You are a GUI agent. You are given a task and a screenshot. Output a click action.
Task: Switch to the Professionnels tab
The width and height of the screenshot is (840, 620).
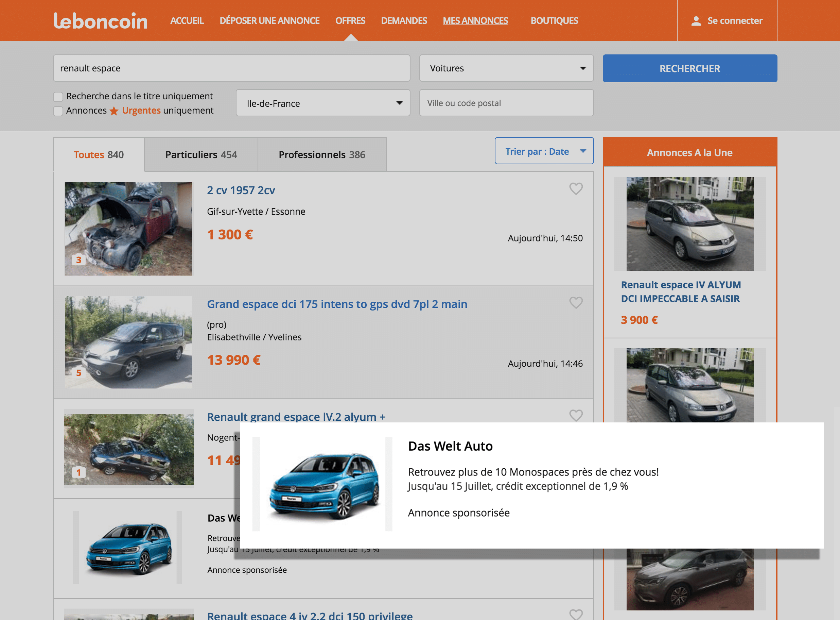321,155
